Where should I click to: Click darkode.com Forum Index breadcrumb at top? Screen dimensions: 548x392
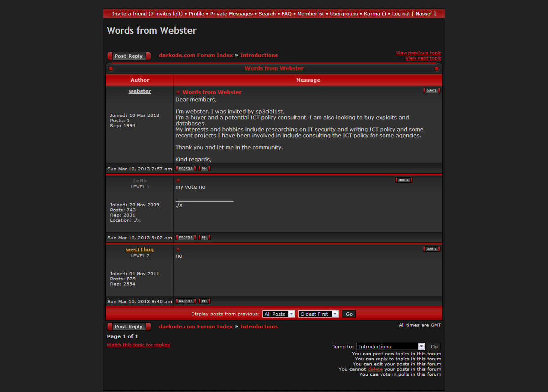196,55
